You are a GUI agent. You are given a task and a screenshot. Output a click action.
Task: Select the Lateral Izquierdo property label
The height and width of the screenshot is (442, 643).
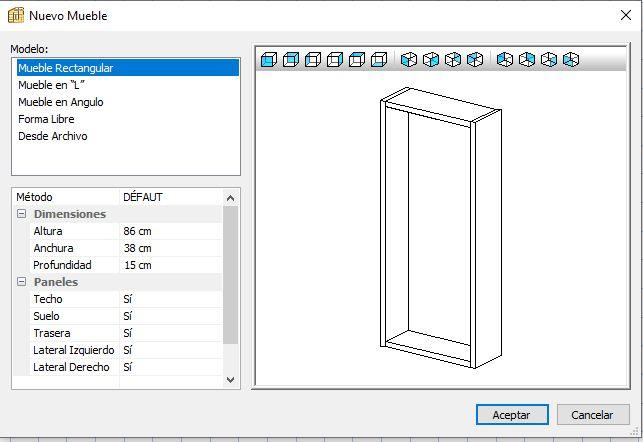pos(74,350)
